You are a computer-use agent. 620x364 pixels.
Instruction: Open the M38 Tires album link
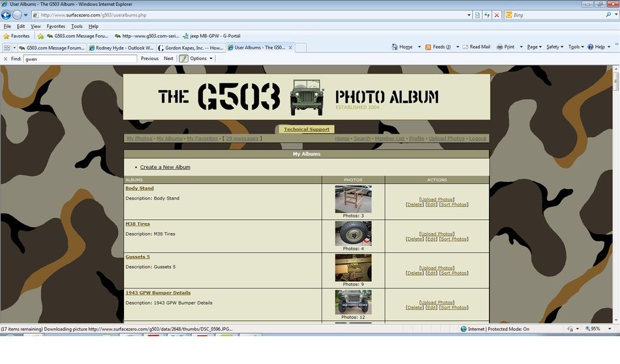click(x=138, y=224)
